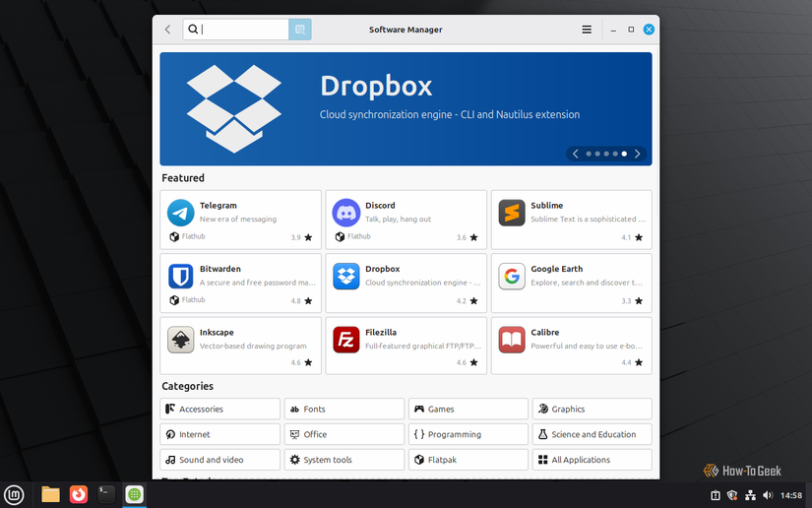Click the Google Earth title text
812x508 pixels.
click(557, 269)
